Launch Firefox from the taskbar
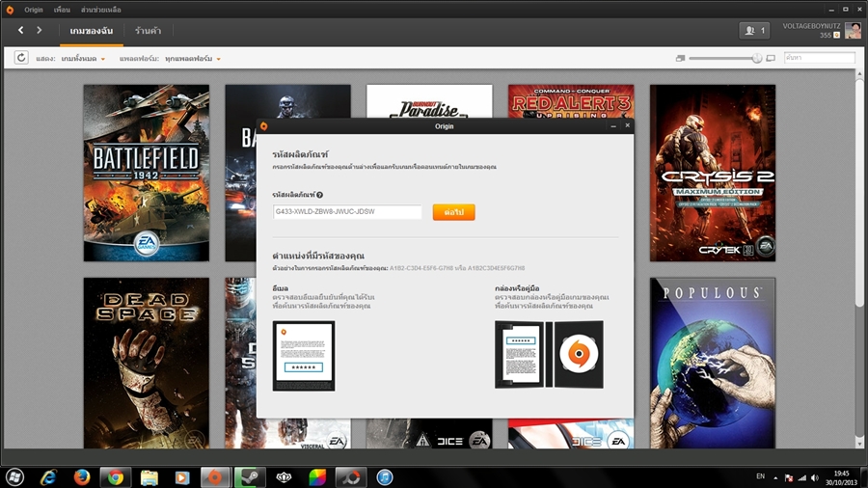868x488 pixels. 82,477
